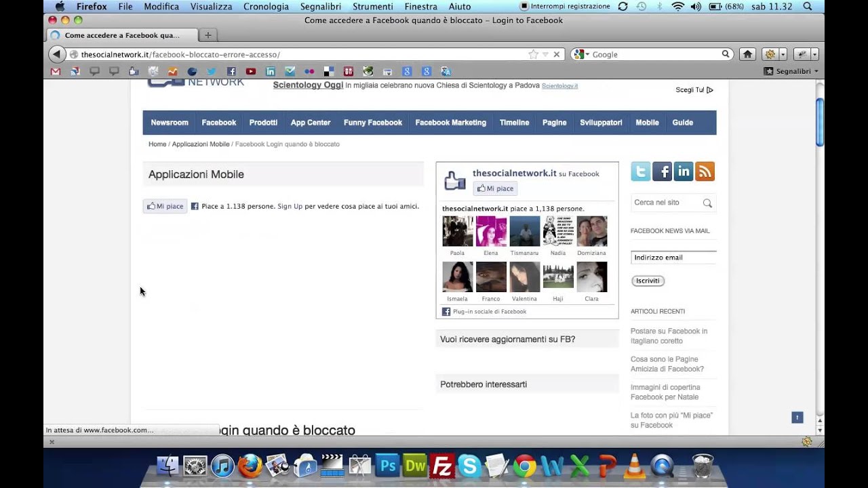
Task: Open iTunes from the dock
Action: click(x=222, y=466)
